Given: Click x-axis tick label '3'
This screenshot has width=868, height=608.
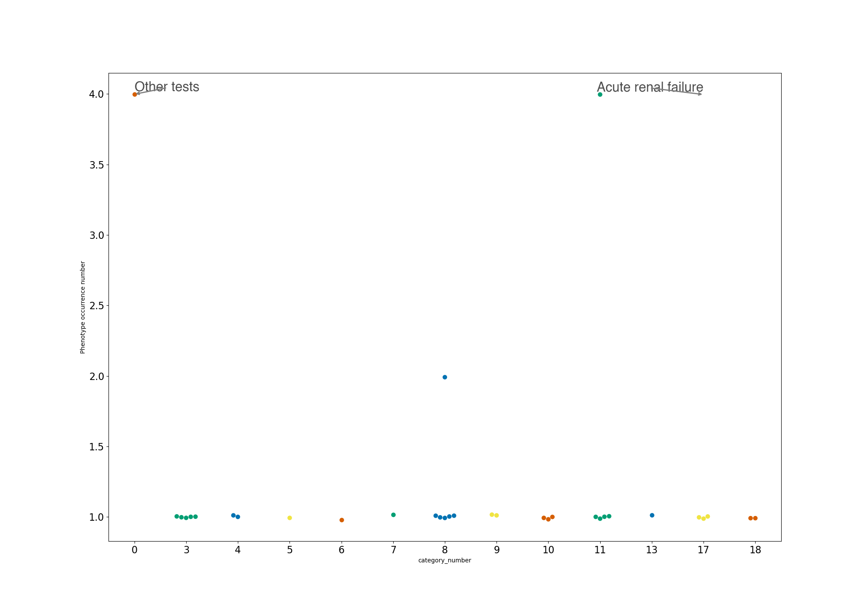Looking at the screenshot, I should click(x=186, y=550).
